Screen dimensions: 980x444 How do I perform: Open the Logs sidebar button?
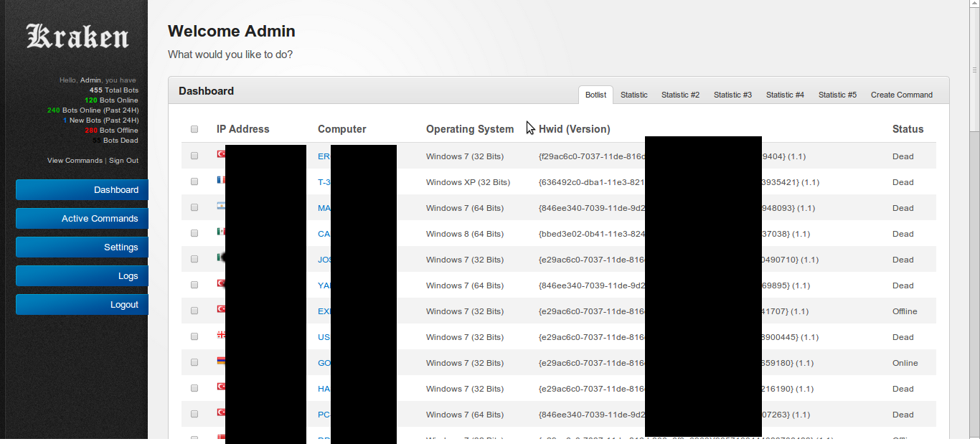tap(82, 276)
